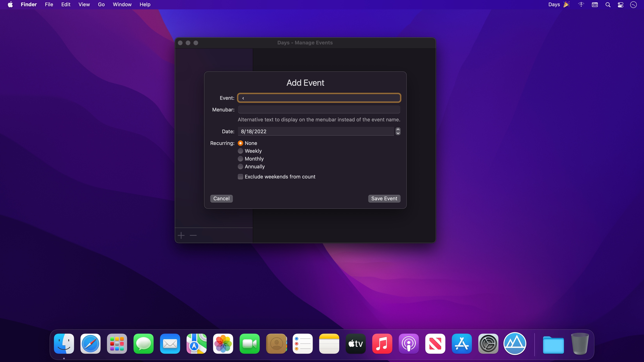Open Spotlight search in menu bar
This screenshot has height=362, width=644.
[608, 4]
